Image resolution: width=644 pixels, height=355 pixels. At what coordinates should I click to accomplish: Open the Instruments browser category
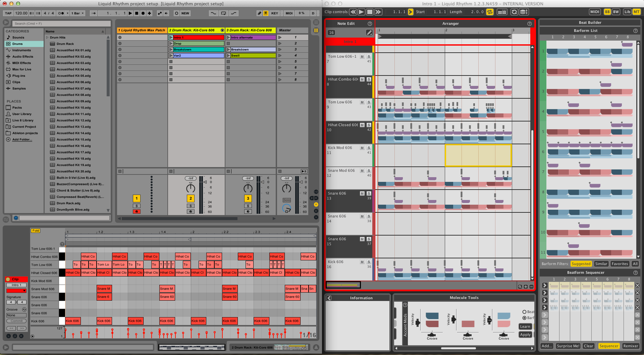coord(21,50)
